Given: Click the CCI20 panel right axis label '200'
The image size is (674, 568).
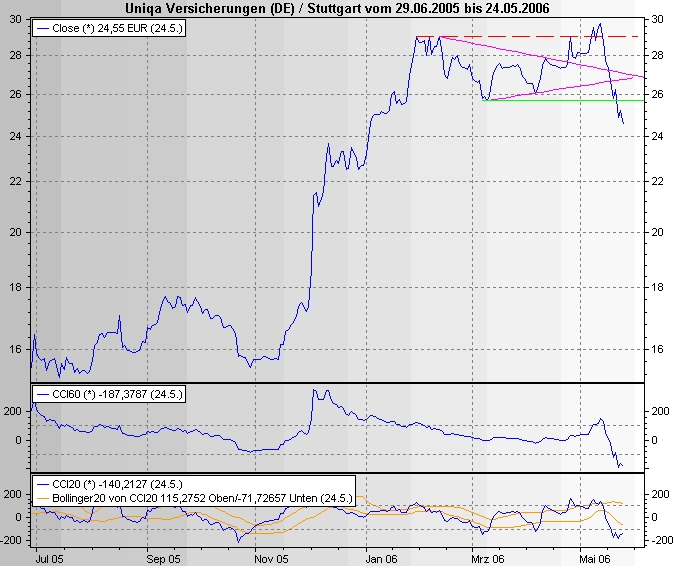Looking at the screenshot, I should pyautogui.click(x=660, y=494).
